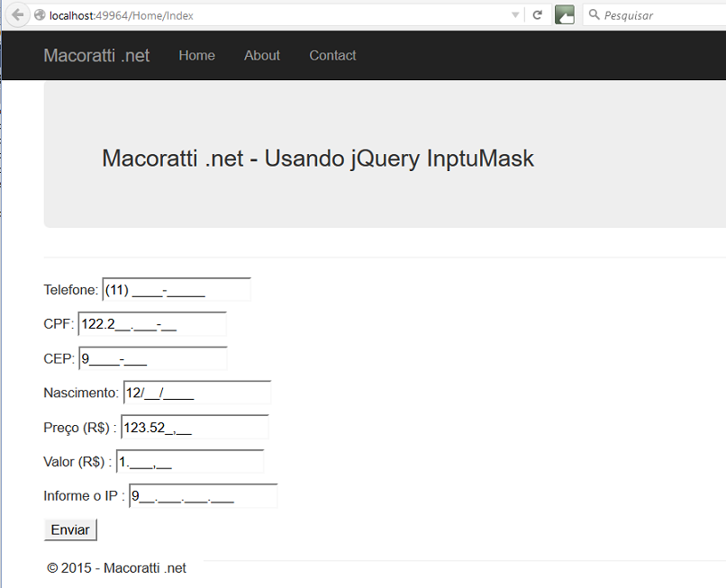
Task: Select the Nascimento date input
Action: 195,394
